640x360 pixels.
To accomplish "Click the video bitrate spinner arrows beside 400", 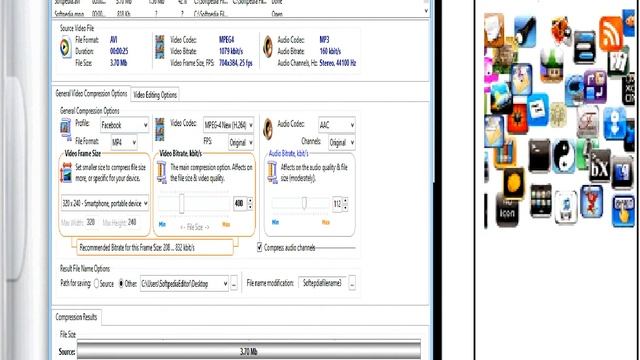I will pyautogui.click(x=250, y=203).
